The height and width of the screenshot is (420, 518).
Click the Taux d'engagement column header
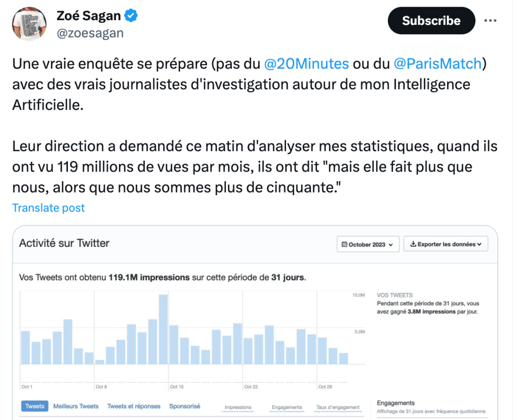pos(338,407)
